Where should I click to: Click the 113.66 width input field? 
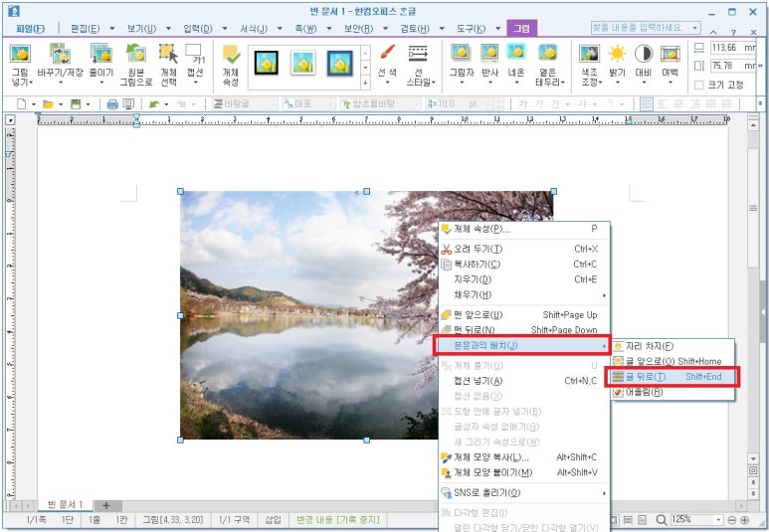click(733, 48)
